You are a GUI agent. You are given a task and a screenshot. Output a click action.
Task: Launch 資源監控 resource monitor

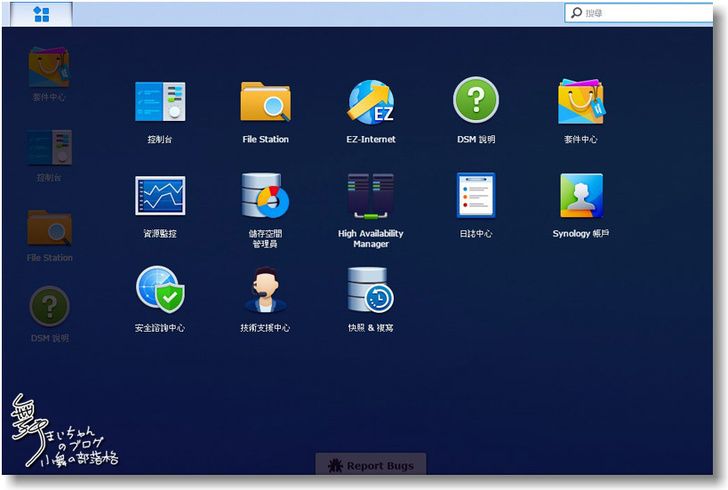coord(160,196)
